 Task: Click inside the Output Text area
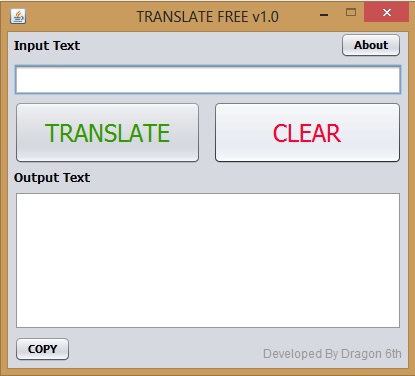coord(208,260)
